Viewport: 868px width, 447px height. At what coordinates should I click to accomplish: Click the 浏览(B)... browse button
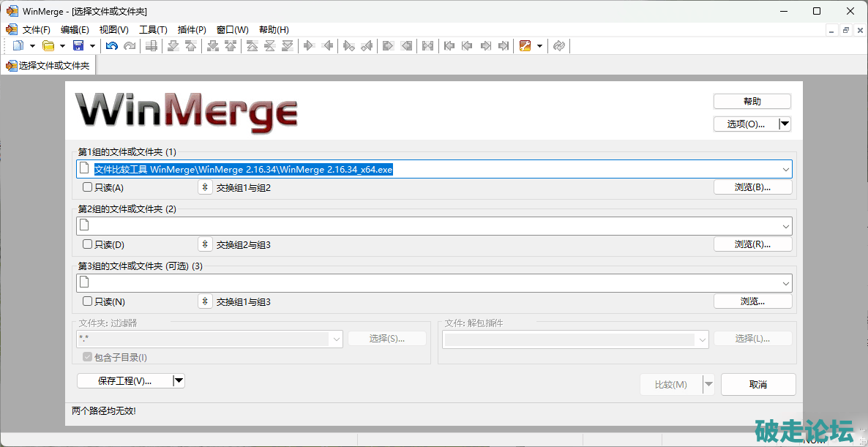tap(752, 187)
